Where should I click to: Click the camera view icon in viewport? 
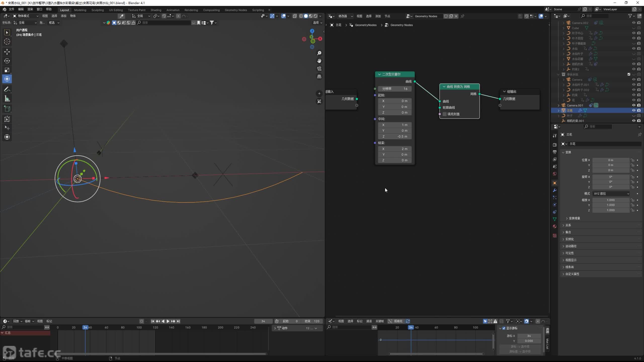pyautogui.click(x=319, y=69)
